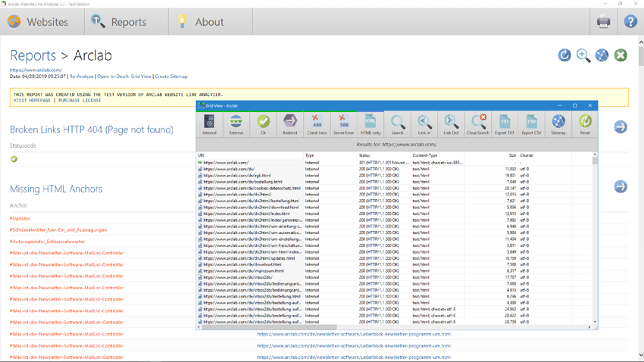The height and width of the screenshot is (362, 644).
Task: Click the arrow next to Missing HTML Anchors
Action: (621, 187)
